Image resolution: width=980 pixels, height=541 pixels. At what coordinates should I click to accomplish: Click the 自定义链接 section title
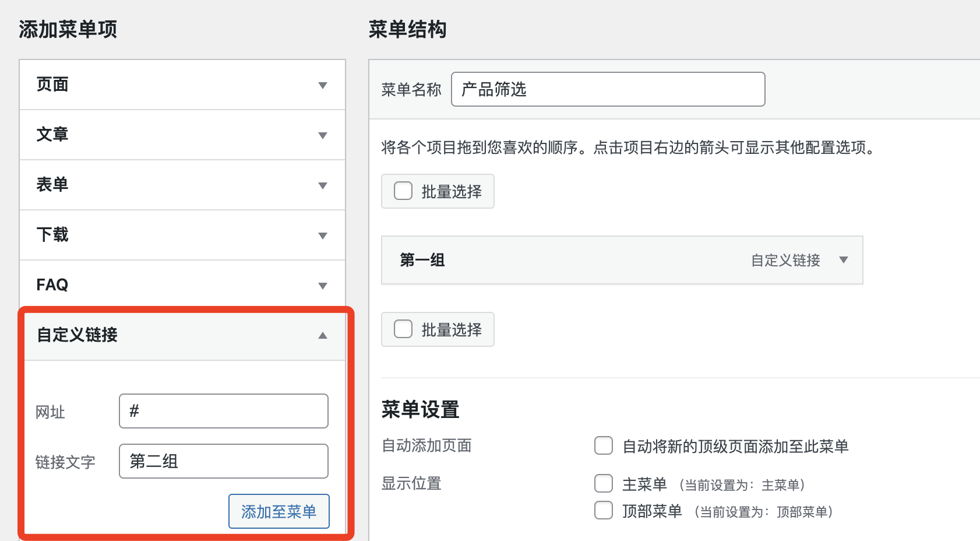pos(77,335)
